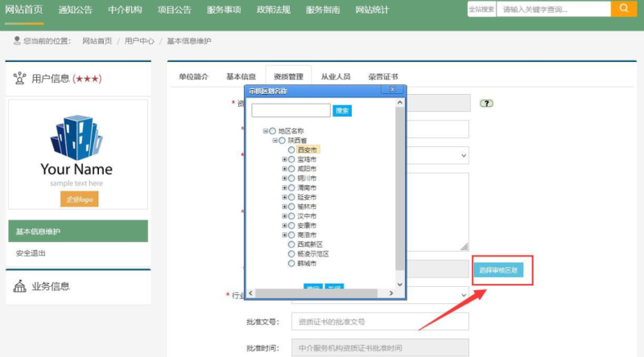Click the green question mark help icon
644x357 pixels.
(x=486, y=104)
